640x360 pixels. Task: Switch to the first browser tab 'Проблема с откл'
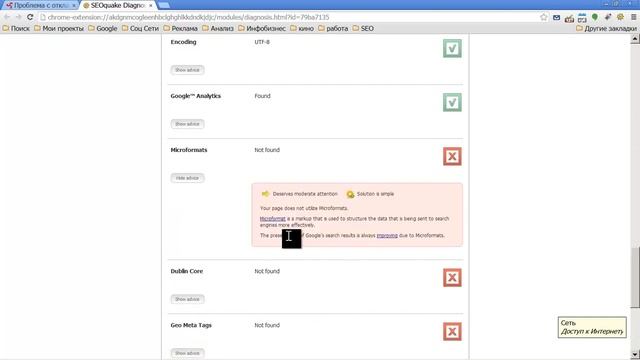point(40,5)
